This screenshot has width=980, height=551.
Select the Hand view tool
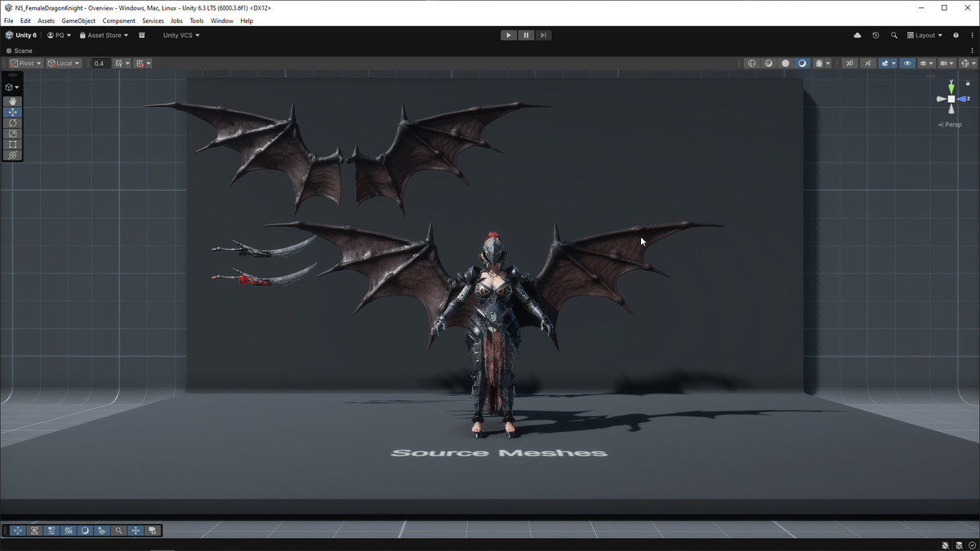pyautogui.click(x=12, y=101)
